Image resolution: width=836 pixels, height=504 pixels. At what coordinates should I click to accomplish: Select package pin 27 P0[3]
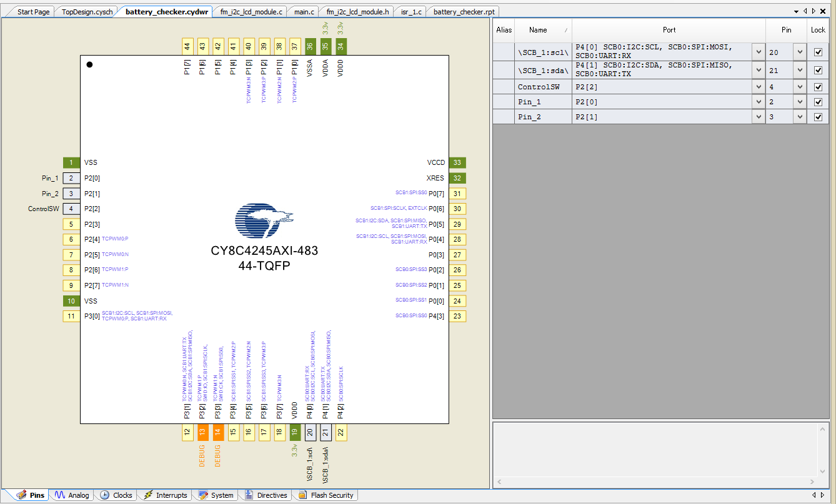457,255
